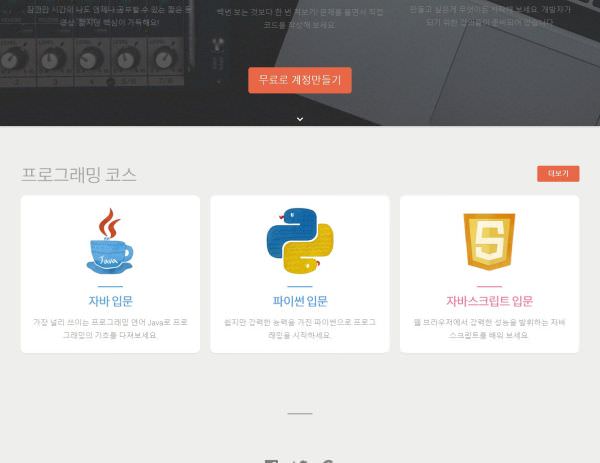Image resolution: width=600 pixels, height=463 pixels.
Task: Click the JavaScript shield logo
Action: click(x=489, y=241)
